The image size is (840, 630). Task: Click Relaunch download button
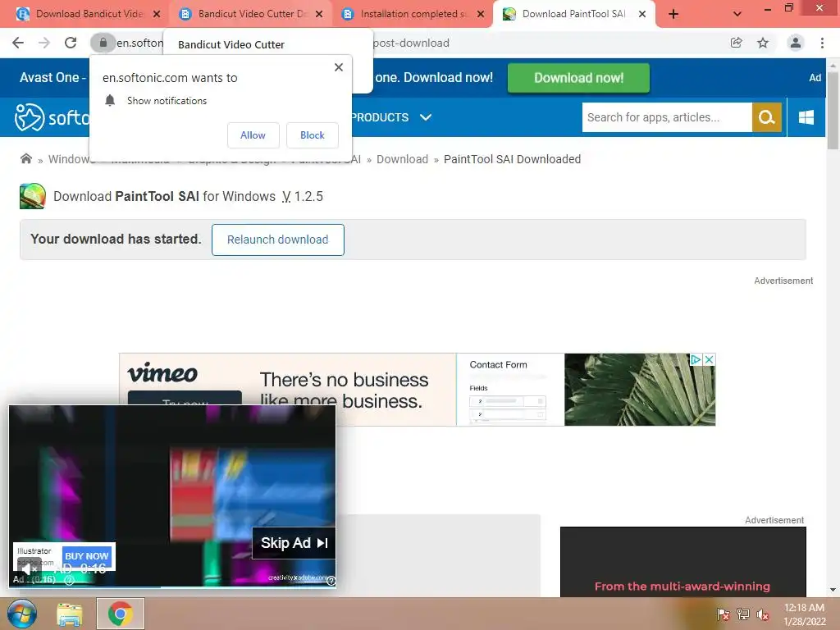277,240
